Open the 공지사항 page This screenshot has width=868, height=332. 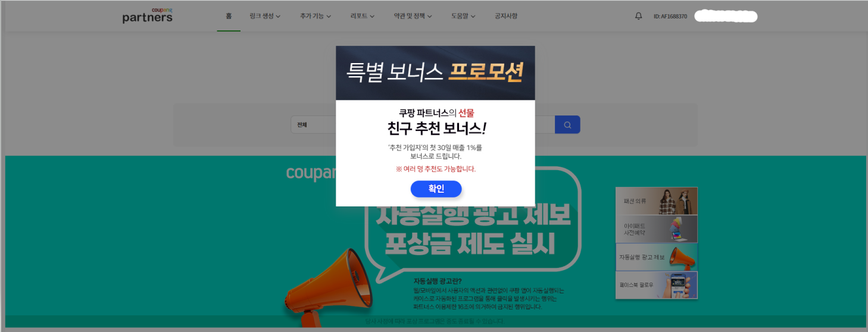pos(506,16)
